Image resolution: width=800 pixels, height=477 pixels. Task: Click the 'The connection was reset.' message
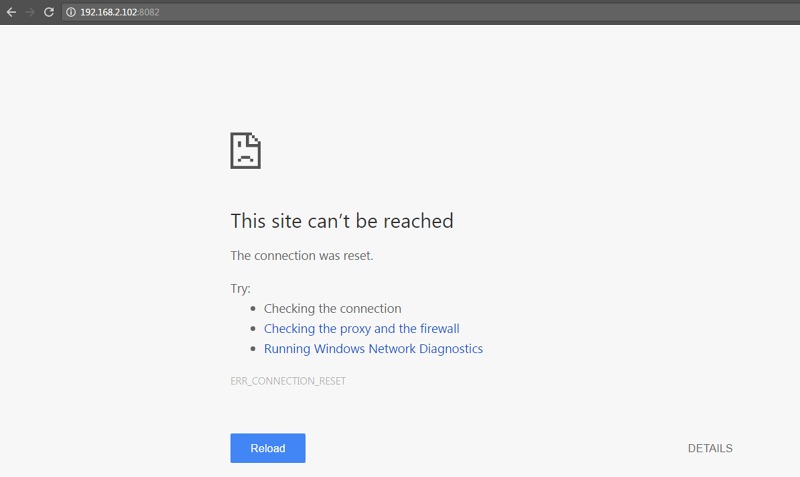(x=301, y=256)
